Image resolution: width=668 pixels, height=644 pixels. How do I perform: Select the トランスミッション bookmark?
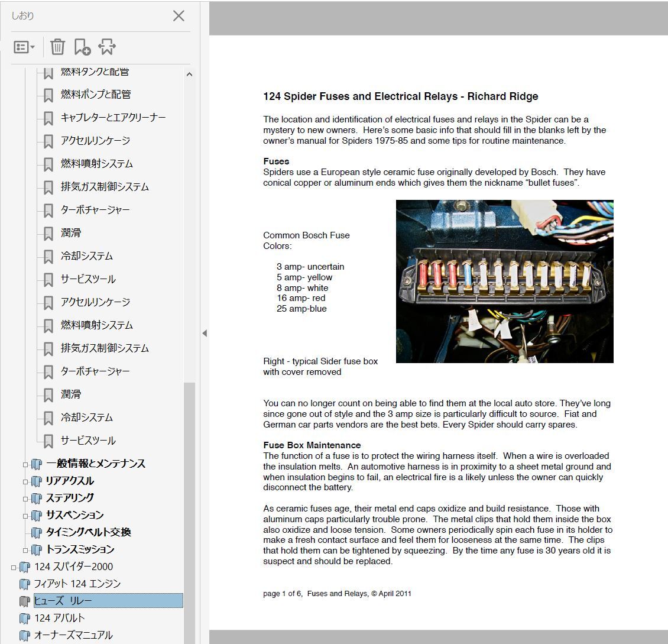tap(80, 549)
